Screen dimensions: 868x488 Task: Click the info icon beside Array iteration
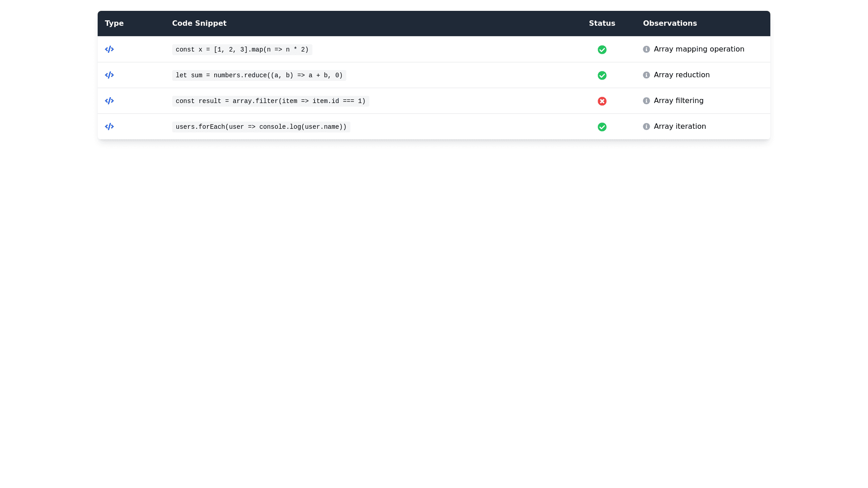pyautogui.click(x=646, y=127)
